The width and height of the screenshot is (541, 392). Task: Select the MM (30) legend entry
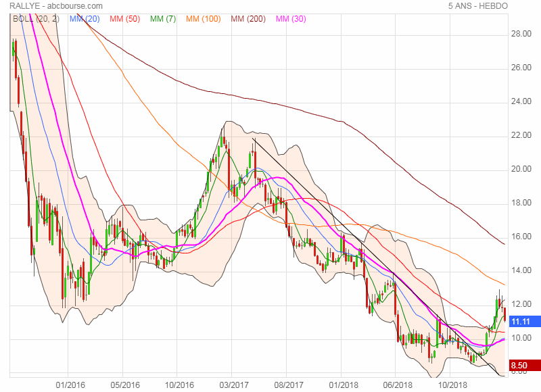pos(291,19)
